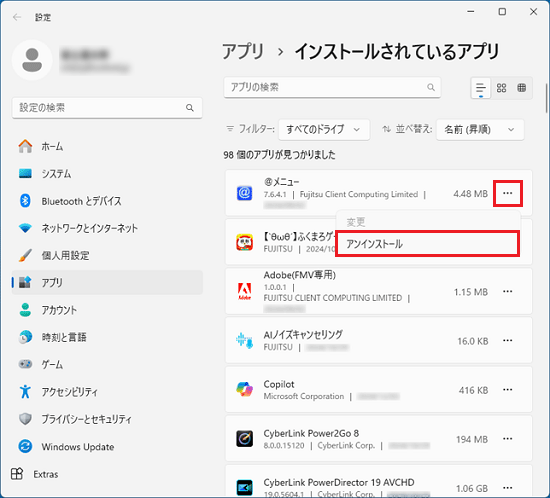
Task: Click the back arrow in title bar
Action: pos(16,17)
